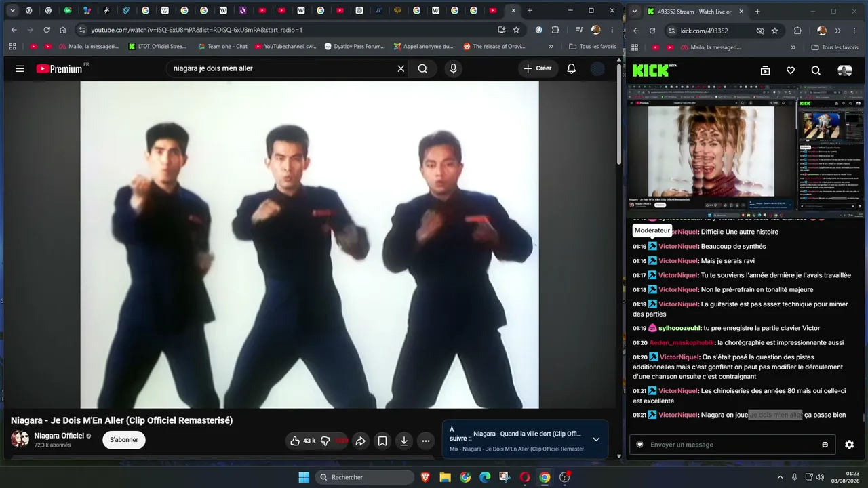Open more actions for the video

[x=426, y=441]
